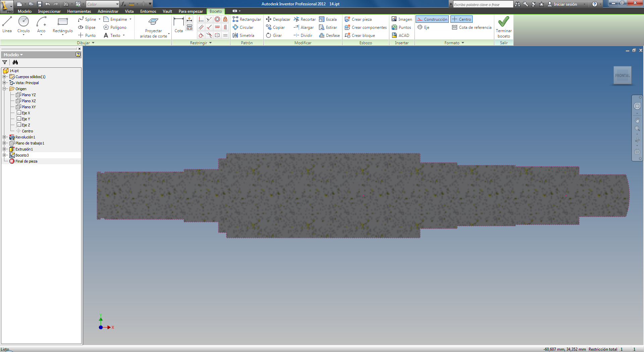Screen dimensions: 644x352
Task: Insert ACAD file
Action: pyautogui.click(x=400, y=36)
